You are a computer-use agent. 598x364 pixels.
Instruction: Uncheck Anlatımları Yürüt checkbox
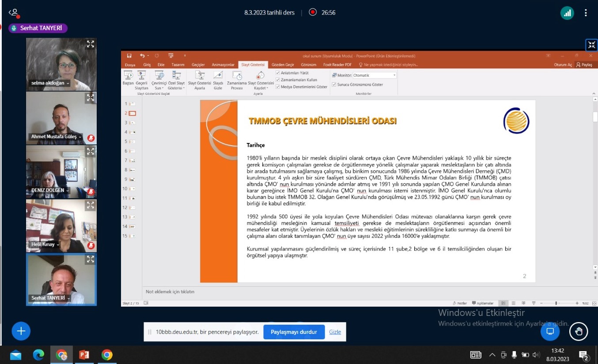[278, 73]
